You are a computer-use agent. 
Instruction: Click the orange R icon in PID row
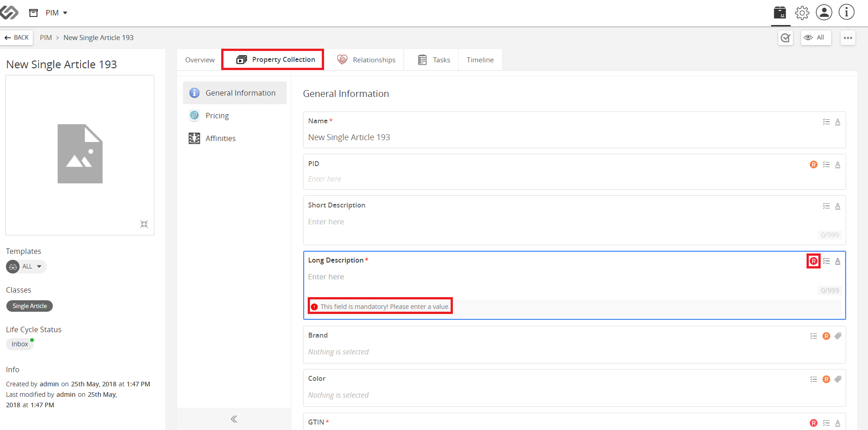pos(814,165)
